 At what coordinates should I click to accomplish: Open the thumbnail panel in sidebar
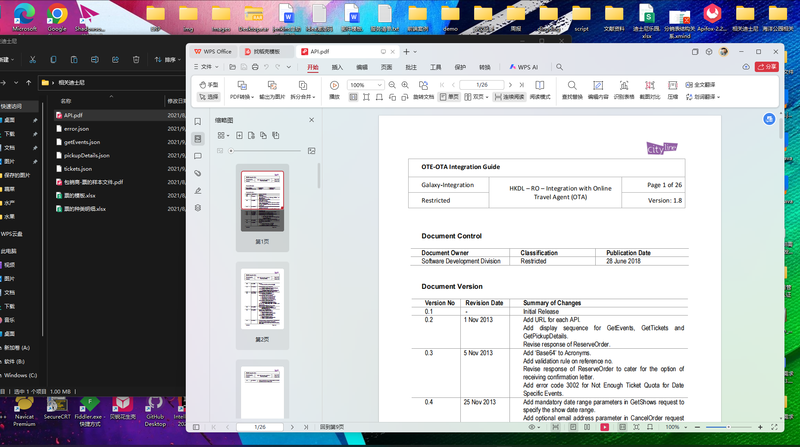point(198,139)
